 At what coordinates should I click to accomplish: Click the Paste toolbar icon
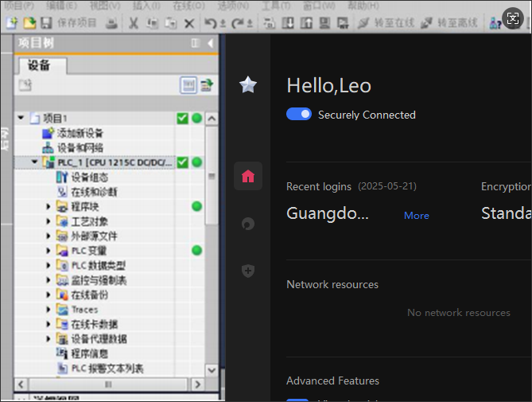(x=171, y=23)
